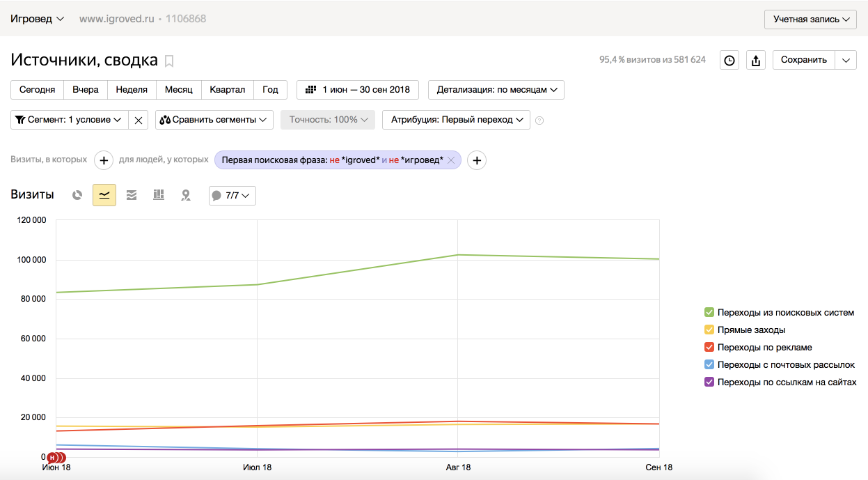Click the Июл 18 axis label

(x=257, y=467)
